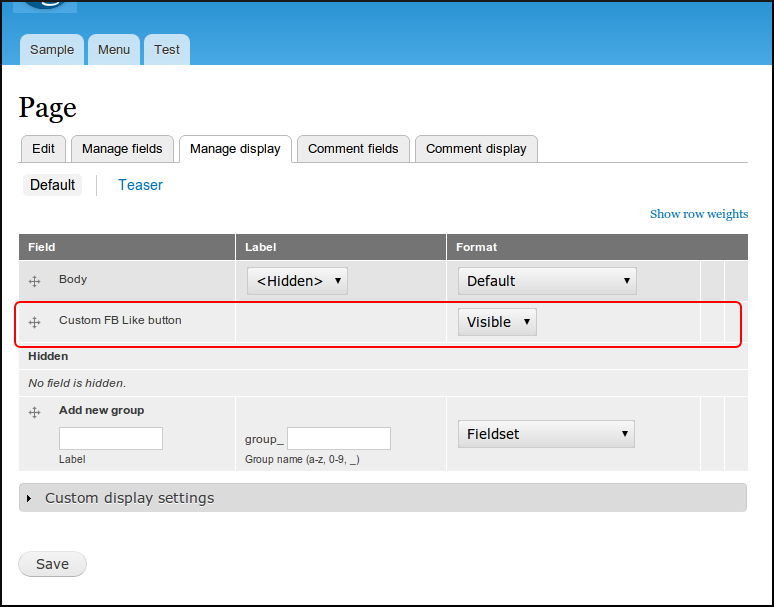Open the Body format dropdown showing Default

pos(547,281)
